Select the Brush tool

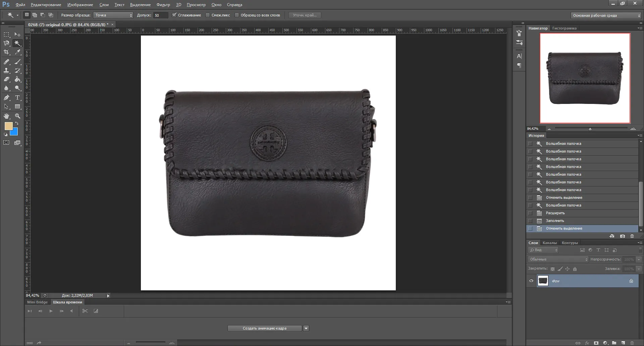[x=17, y=62]
